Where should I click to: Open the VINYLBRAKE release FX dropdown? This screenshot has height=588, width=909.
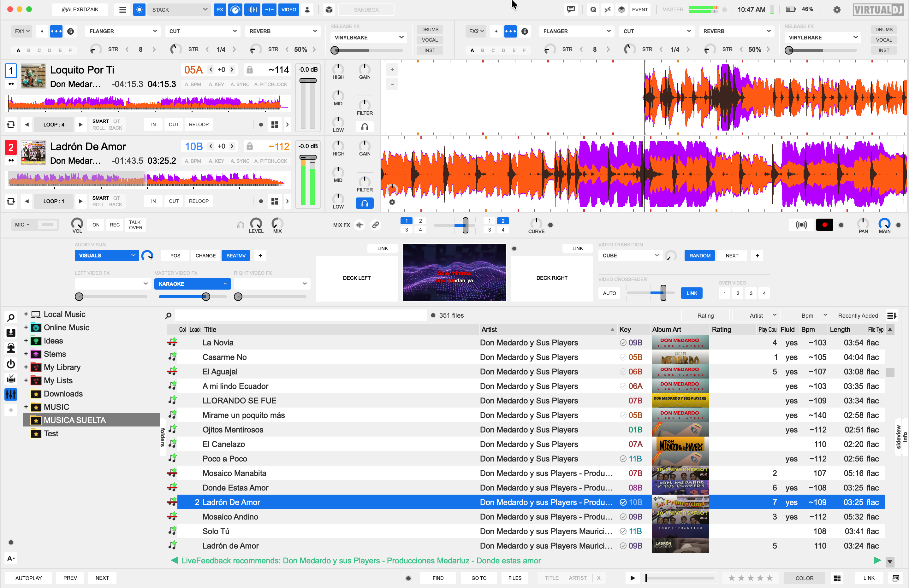click(x=368, y=38)
